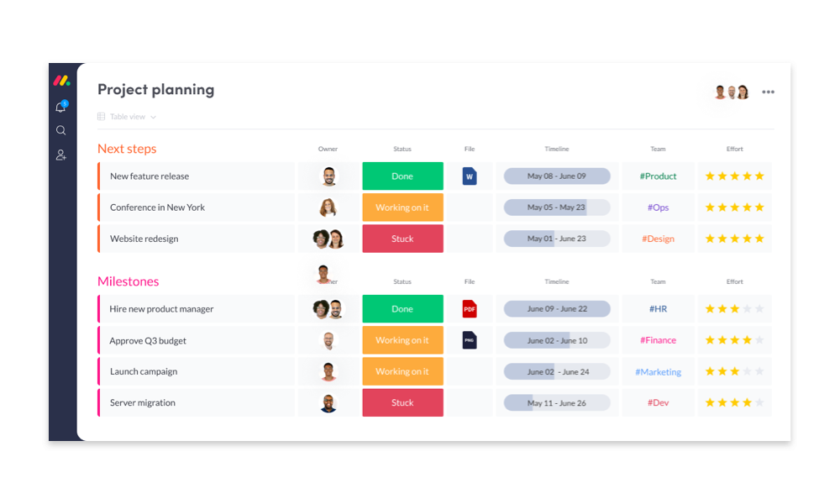The width and height of the screenshot is (840, 504).
Task: Click the #HR team tag
Action: [x=658, y=309]
